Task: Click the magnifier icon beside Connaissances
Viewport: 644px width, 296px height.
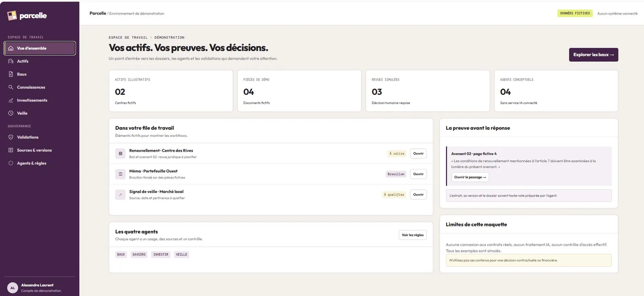Action: click(11, 87)
